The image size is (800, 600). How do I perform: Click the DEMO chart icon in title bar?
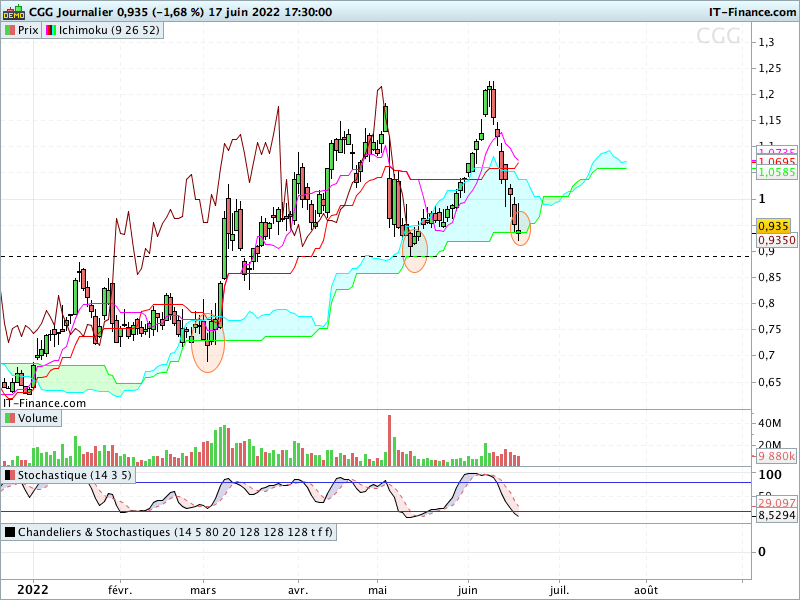(x=14, y=11)
